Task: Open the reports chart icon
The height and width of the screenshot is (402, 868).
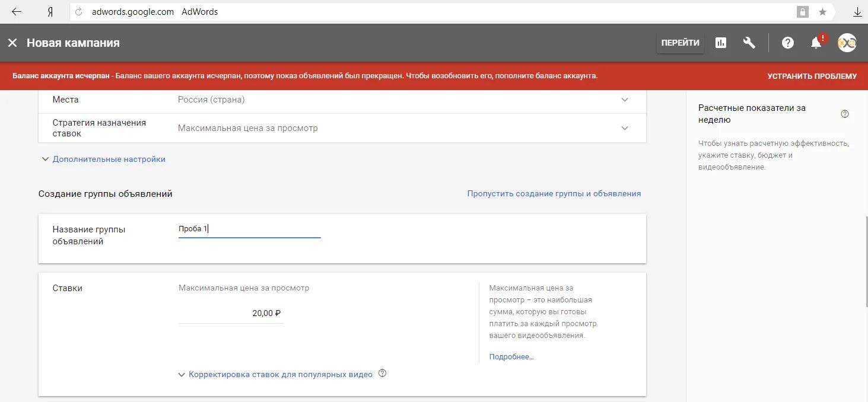Action: pyautogui.click(x=721, y=43)
